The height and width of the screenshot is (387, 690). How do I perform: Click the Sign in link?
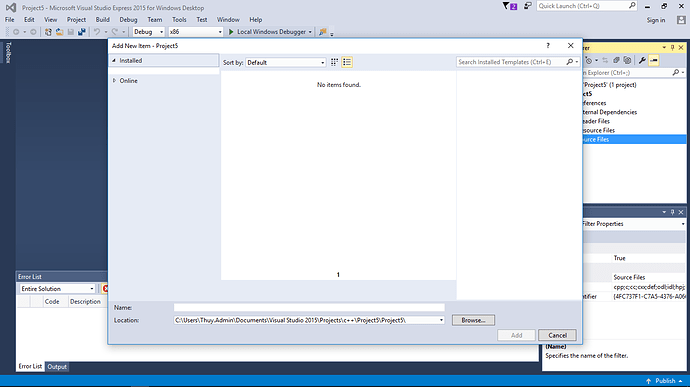coord(656,20)
